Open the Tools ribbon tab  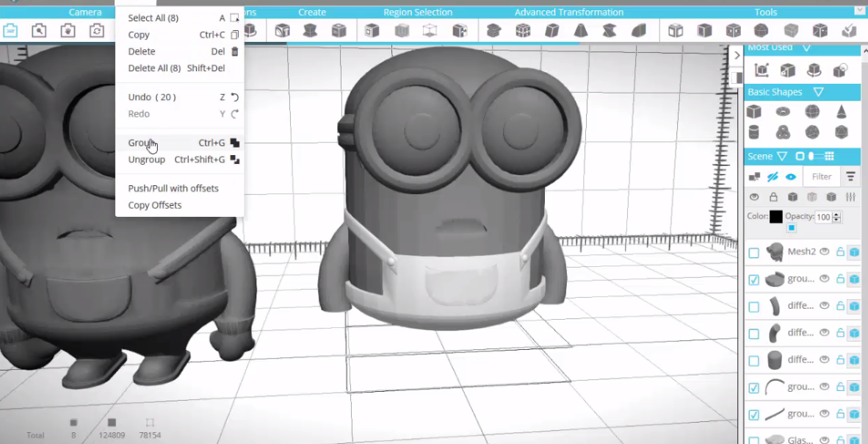pos(766,12)
